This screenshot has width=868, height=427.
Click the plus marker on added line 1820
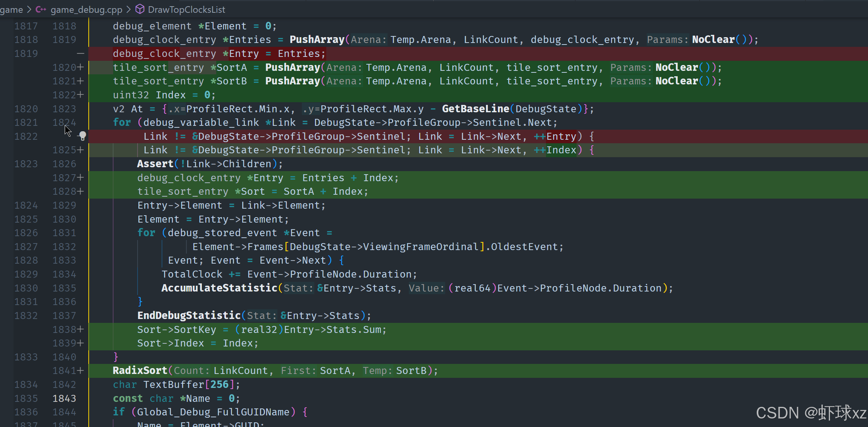tap(80, 67)
